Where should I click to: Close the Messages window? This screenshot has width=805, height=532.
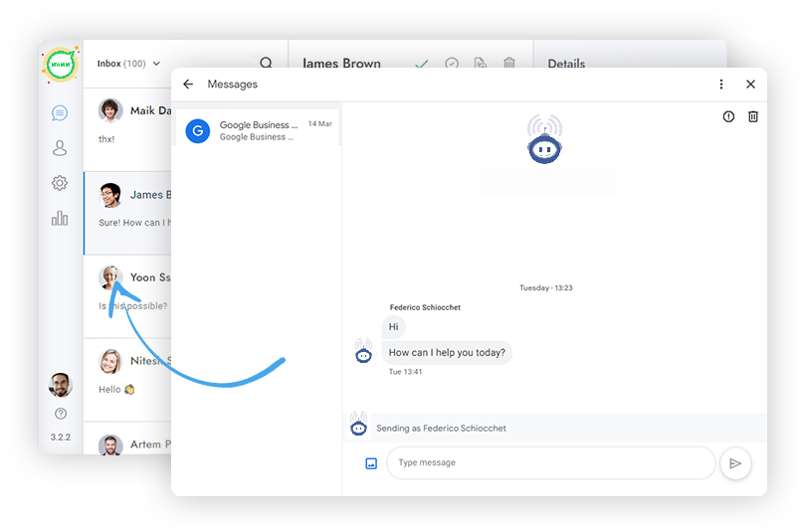[750, 85]
